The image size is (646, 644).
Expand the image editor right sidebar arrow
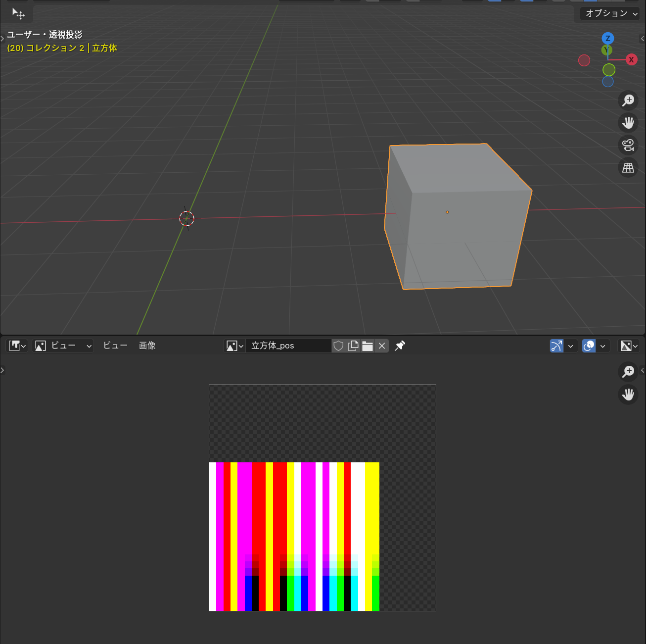point(643,370)
